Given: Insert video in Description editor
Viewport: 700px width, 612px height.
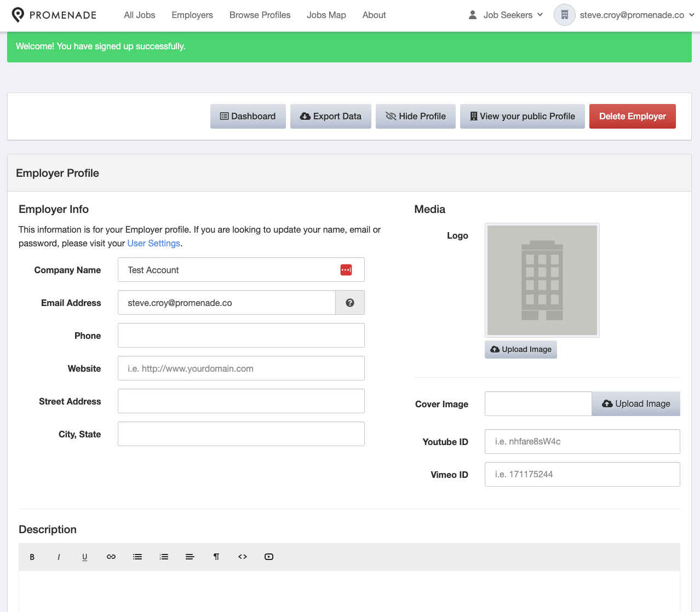Looking at the screenshot, I should (269, 557).
